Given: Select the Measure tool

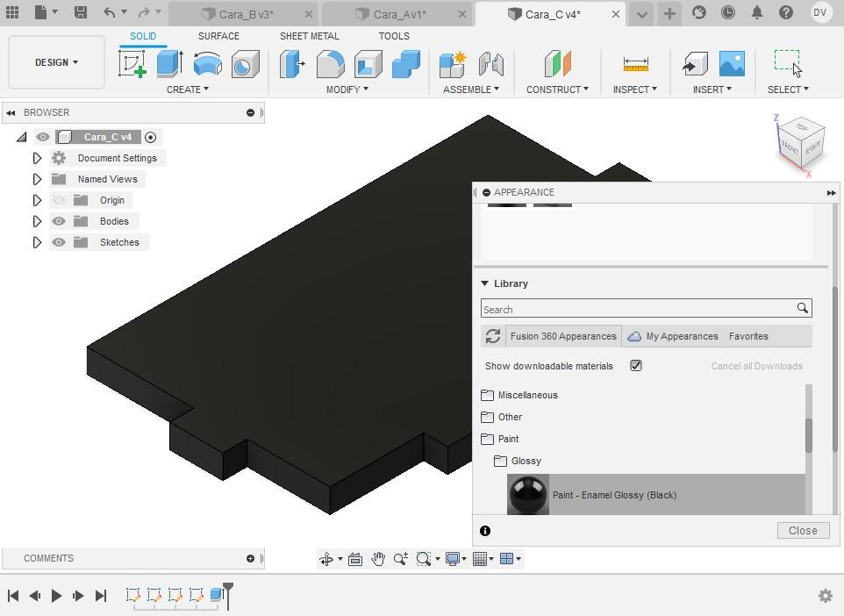Looking at the screenshot, I should 636,64.
